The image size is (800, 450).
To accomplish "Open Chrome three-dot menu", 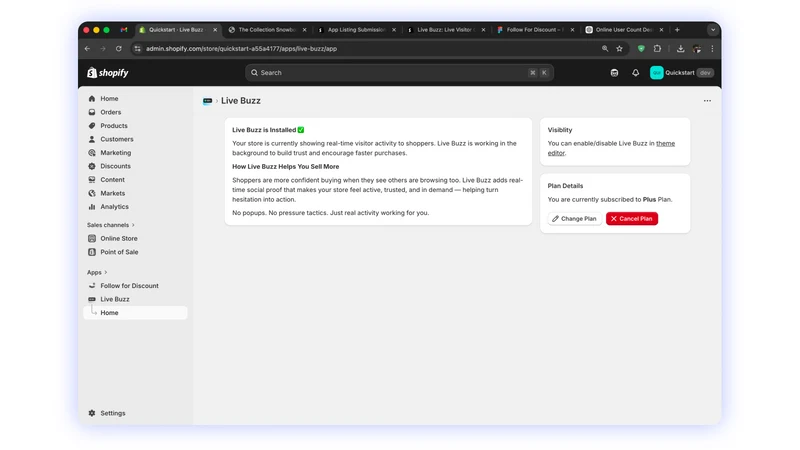I will 712,48.
